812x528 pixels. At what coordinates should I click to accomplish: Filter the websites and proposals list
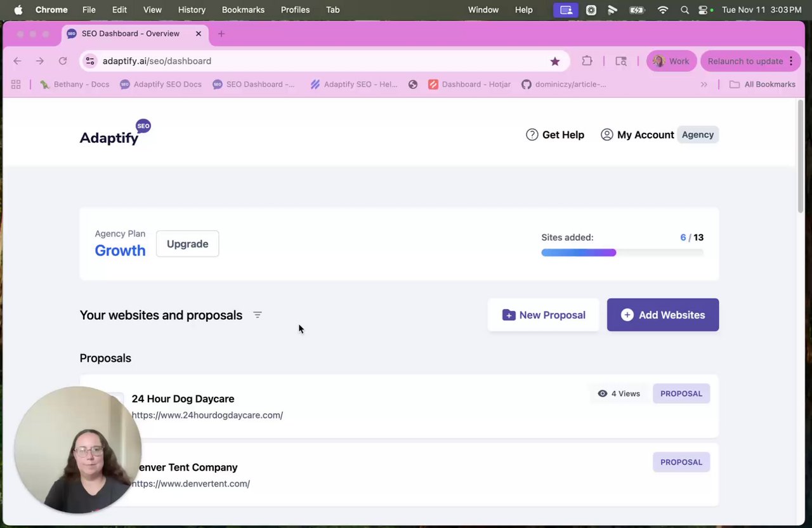258,315
